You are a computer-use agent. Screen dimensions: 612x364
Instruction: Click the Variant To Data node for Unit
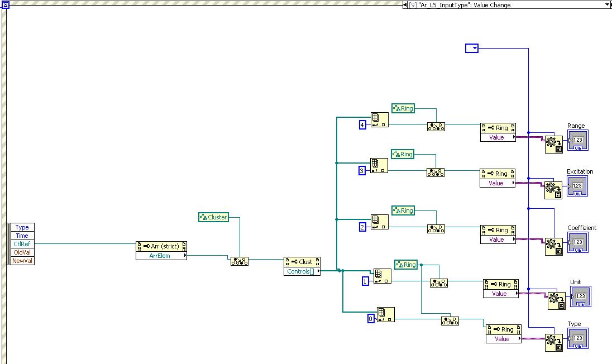coord(557,301)
